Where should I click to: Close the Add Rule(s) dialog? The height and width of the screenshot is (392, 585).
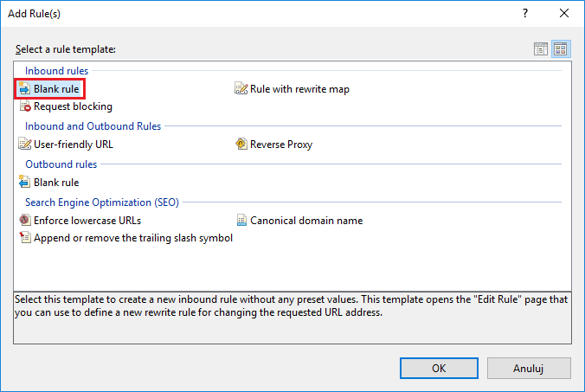pyautogui.click(x=564, y=14)
